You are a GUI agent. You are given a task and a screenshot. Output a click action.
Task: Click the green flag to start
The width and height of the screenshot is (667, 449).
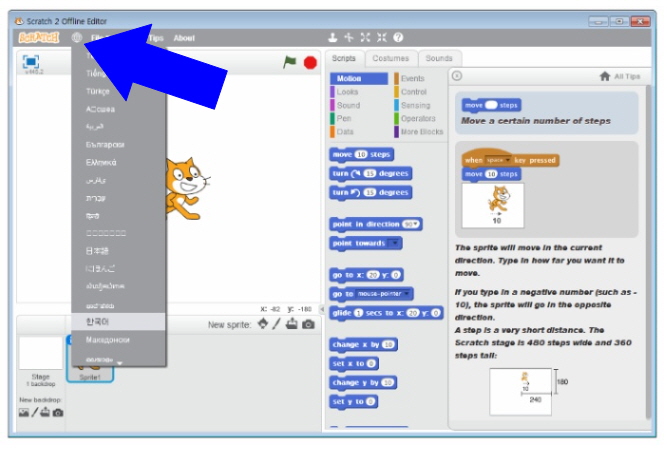pyautogui.click(x=290, y=62)
